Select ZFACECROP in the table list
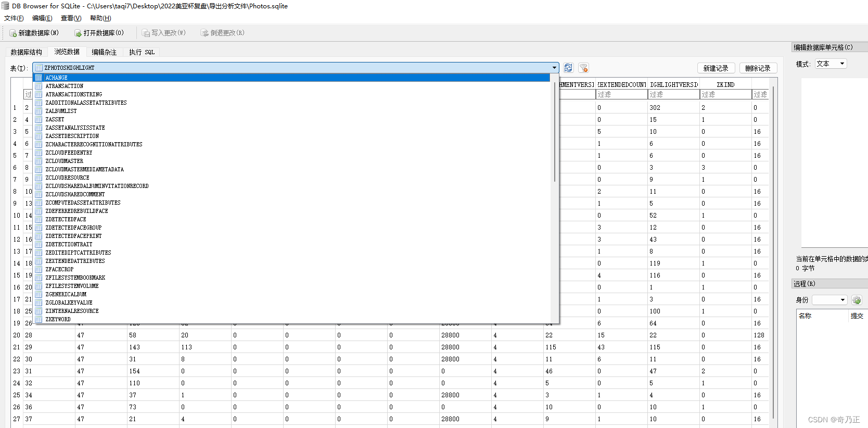This screenshot has width=868, height=428. (x=292, y=269)
